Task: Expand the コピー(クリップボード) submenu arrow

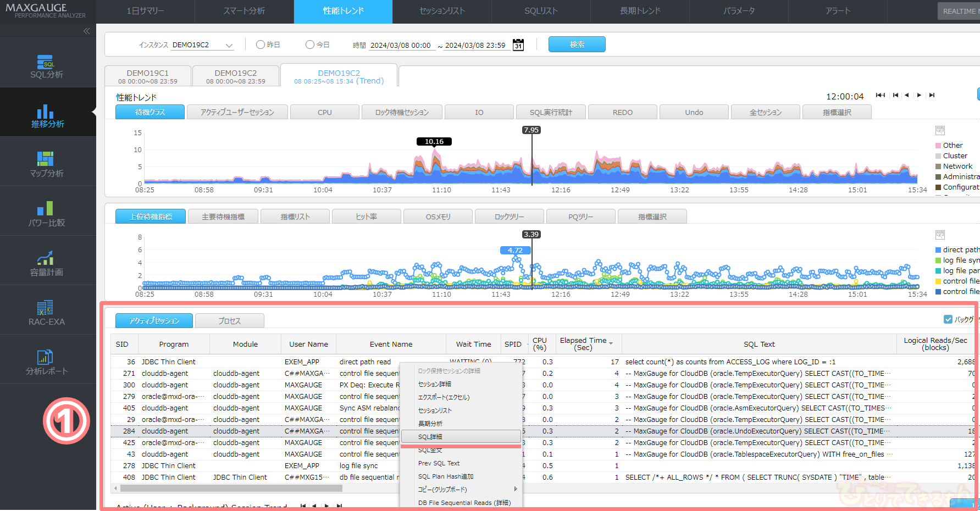Action: [515, 489]
